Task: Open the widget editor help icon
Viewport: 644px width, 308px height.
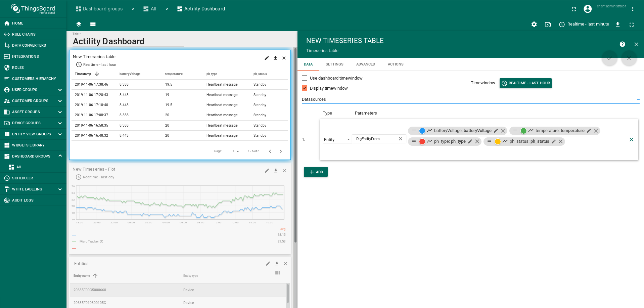Action: [622, 44]
